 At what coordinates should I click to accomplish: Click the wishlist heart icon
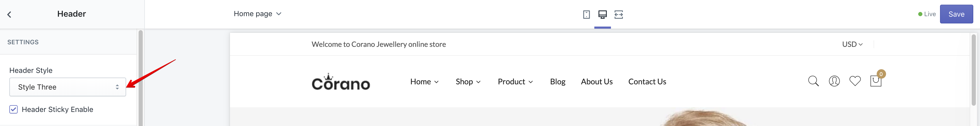click(855, 81)
